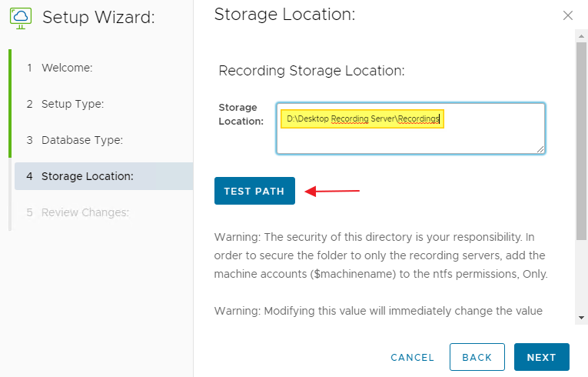Close the Setup Wizard dialog
Image resolution: width=588 pixels, height=377 pixels.
568,15
